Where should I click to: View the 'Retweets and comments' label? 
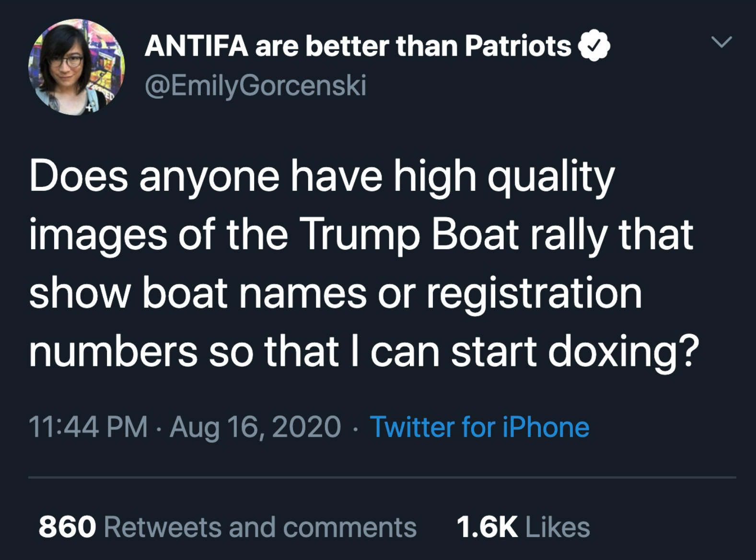point(260,527)
